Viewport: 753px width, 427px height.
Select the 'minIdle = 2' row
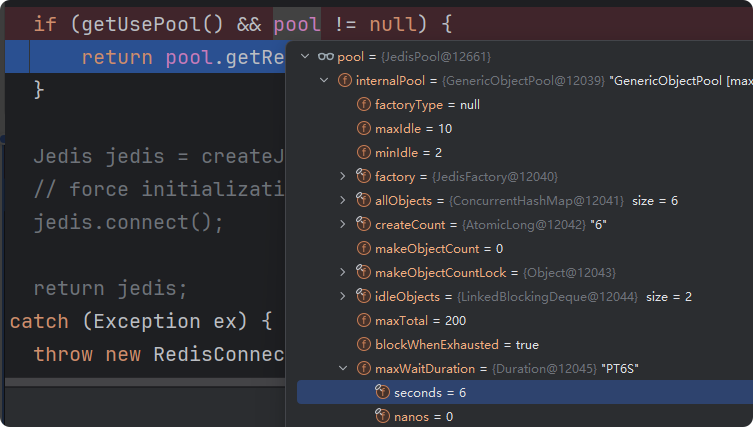pyautogui.click(x=525, y=153)
